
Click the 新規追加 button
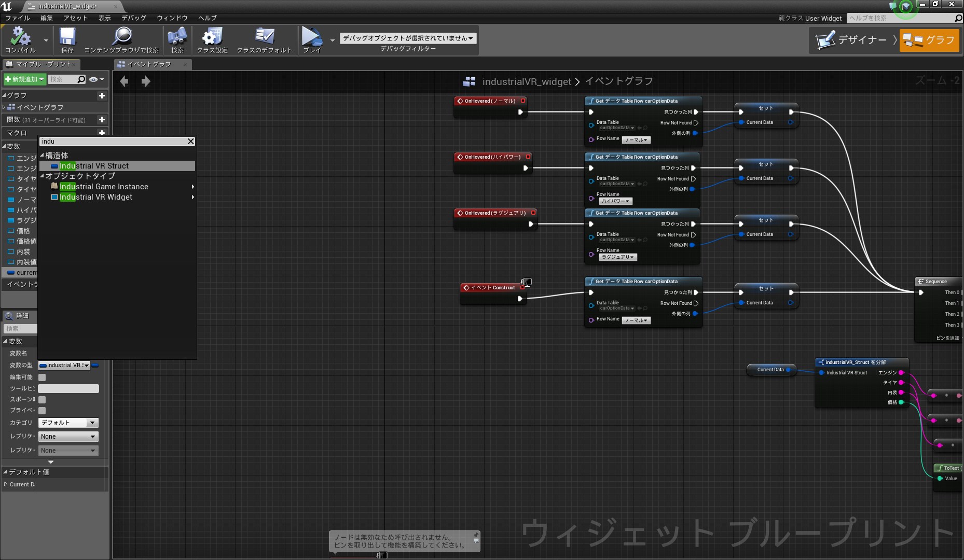[x=24, y=79]
